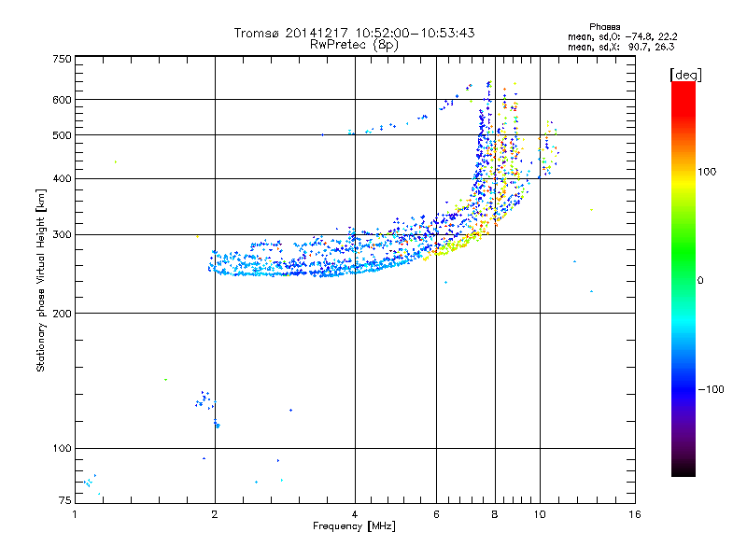
Task: Click the subtitle 'RwPretec (8p)'
Action: coord(354,45)
